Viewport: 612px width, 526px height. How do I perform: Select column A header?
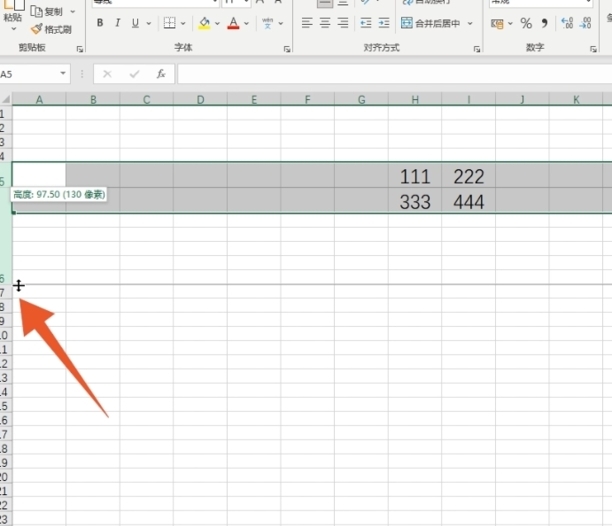coord(39,100)
